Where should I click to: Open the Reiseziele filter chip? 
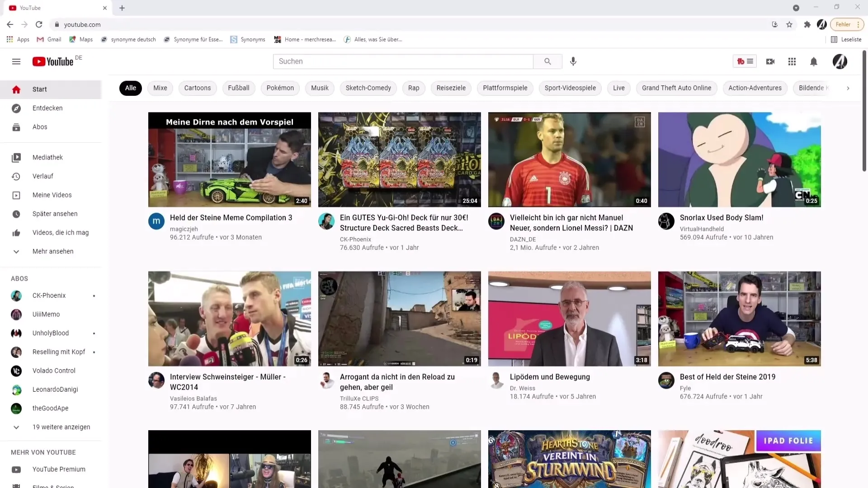click(451, 88)
